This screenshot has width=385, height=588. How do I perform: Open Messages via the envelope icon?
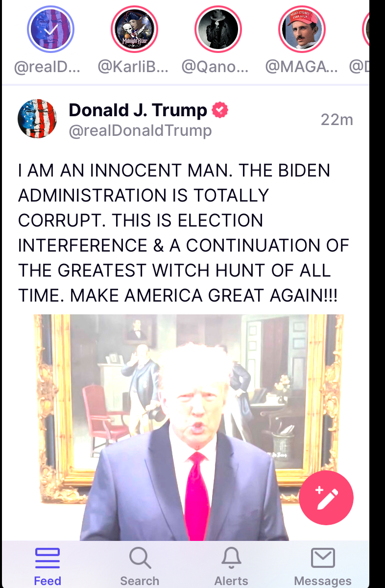tap(322, 566)
